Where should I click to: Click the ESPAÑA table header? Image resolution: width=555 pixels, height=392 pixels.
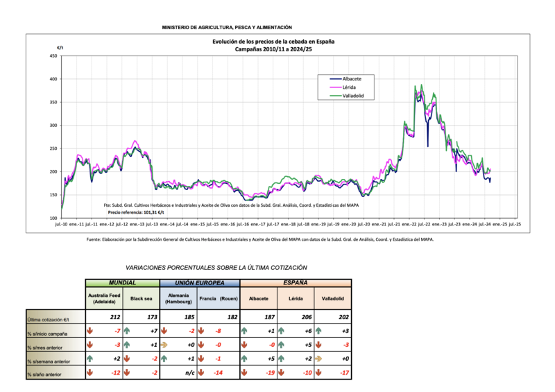(295, 283)
